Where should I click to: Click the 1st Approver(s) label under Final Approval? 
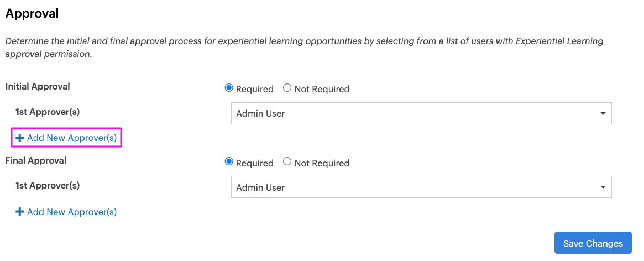[48, 185]
